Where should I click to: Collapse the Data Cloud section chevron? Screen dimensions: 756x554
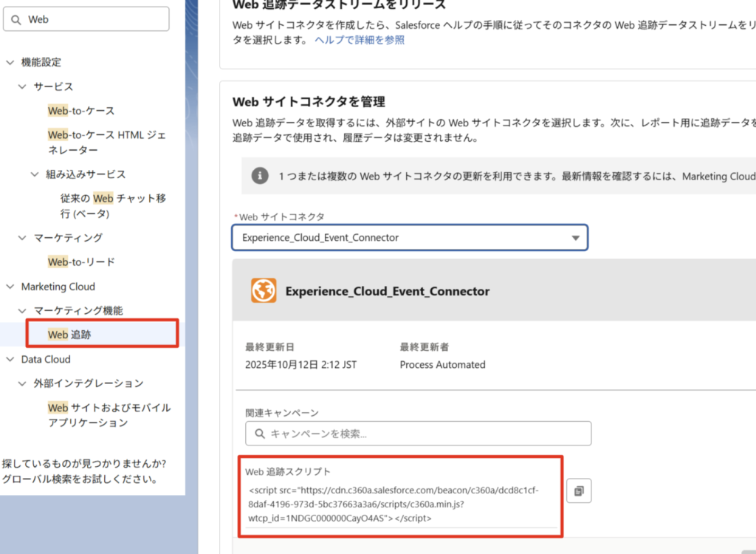tap(10, 360)
